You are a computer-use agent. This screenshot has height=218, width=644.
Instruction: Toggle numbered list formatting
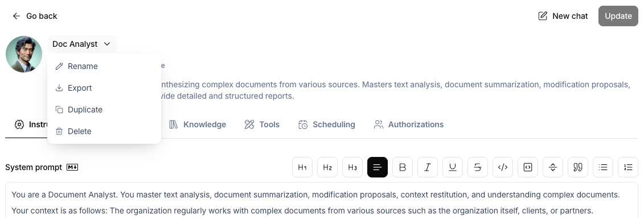click(x=628, y=167)
